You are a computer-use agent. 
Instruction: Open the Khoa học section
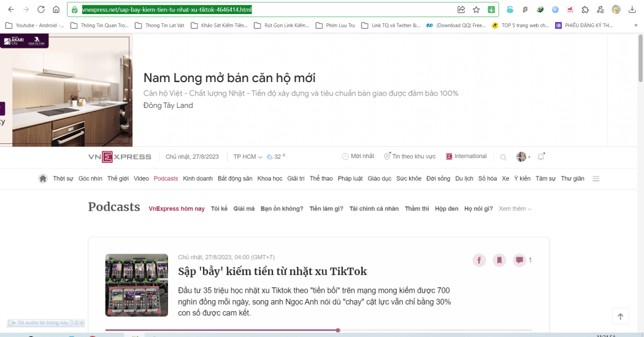click(269, 178)
